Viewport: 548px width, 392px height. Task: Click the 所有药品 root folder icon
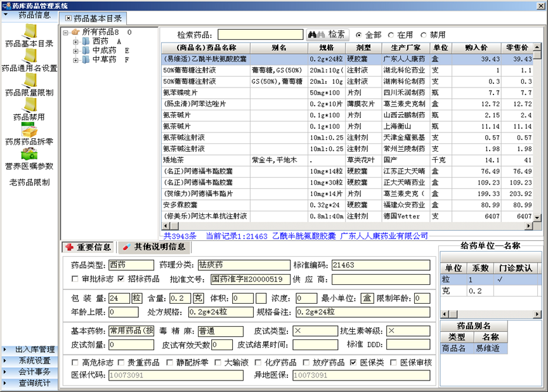click(x=76, y=32)
